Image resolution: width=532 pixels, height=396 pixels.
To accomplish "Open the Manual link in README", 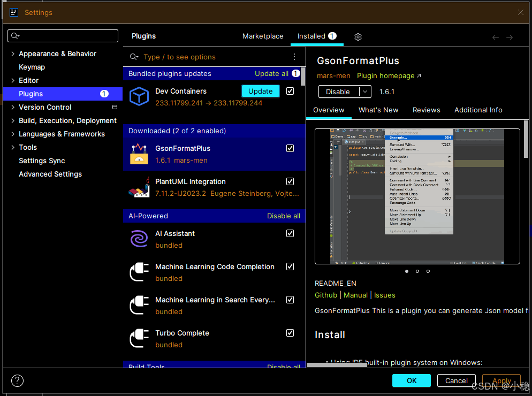I will pyautogui.click(x=355, y=295).
